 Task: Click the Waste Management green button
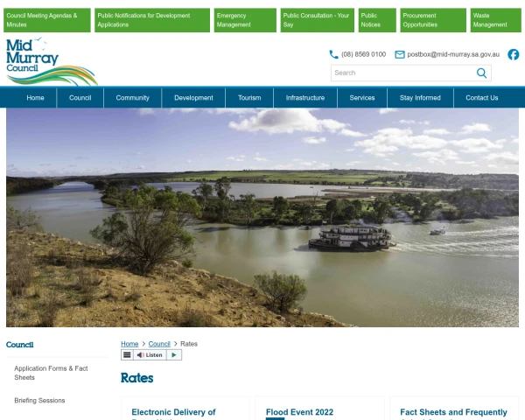coord(495,20)
